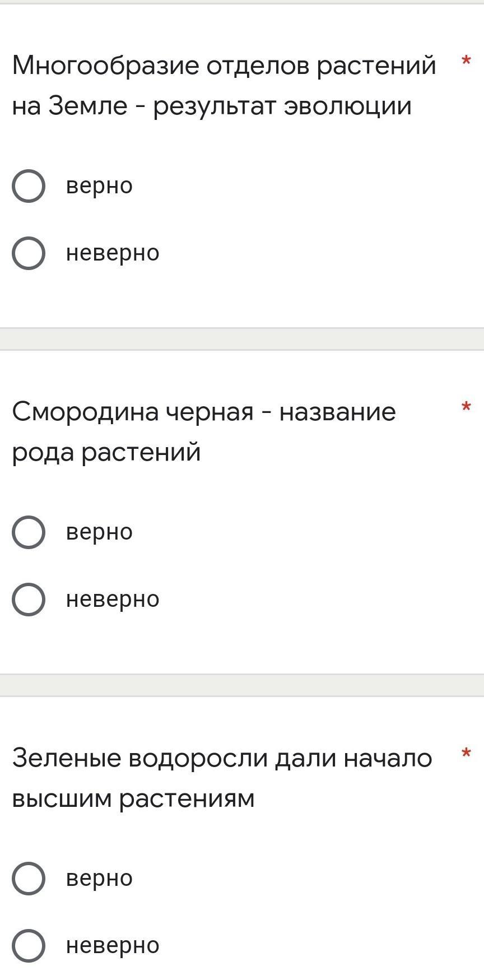Select the 'неверно' radio circle for the 'Смородина черная' question
This screenshot has width=484, height=980.
pyautogui.click(x=29, y=600)
